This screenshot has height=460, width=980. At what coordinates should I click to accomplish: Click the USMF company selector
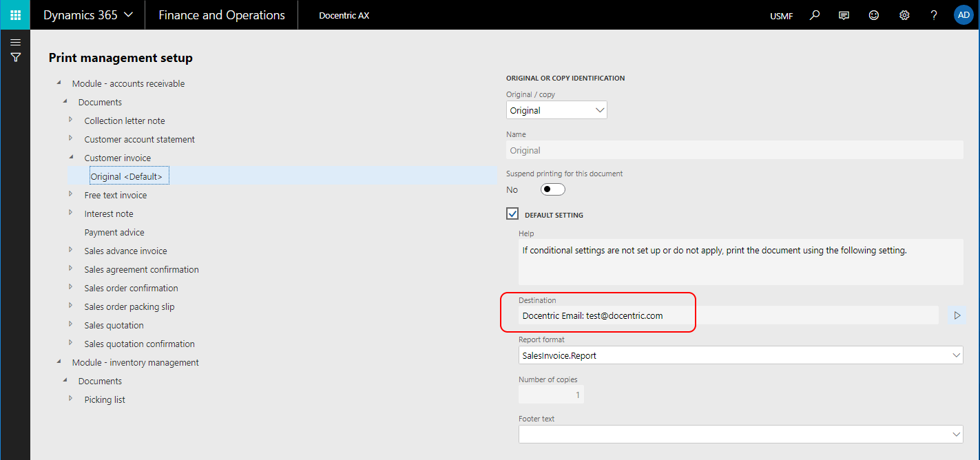[x=781, y=15]
